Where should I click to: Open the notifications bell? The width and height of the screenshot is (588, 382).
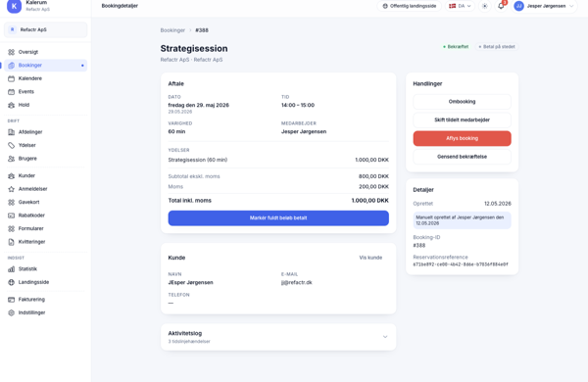click(501, 6)
